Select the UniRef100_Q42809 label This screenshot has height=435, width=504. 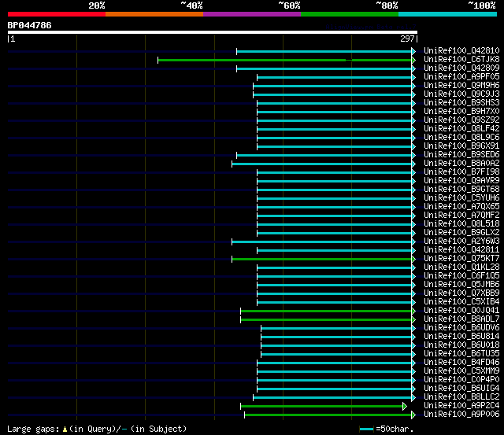click(x=461, y=68)
